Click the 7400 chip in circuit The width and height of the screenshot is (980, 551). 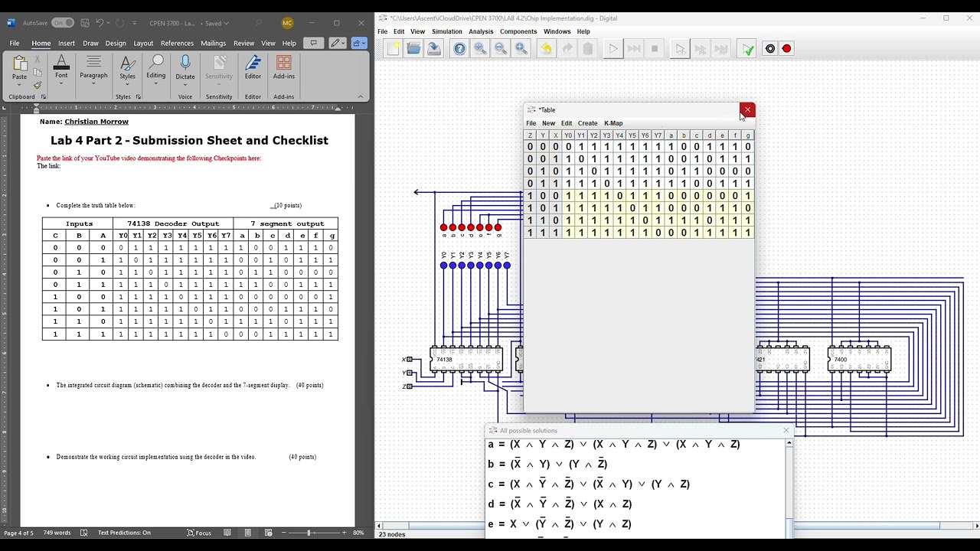[859, 360]
